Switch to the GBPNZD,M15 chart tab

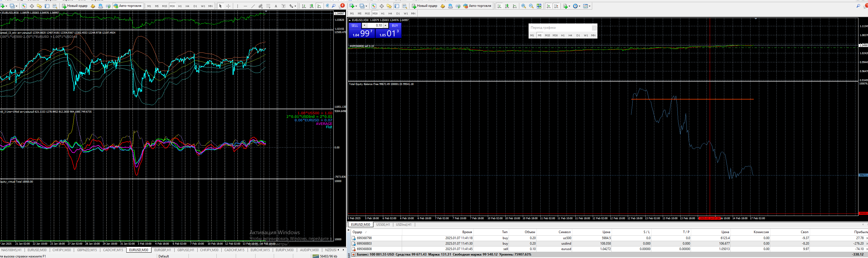pos(87,250)
